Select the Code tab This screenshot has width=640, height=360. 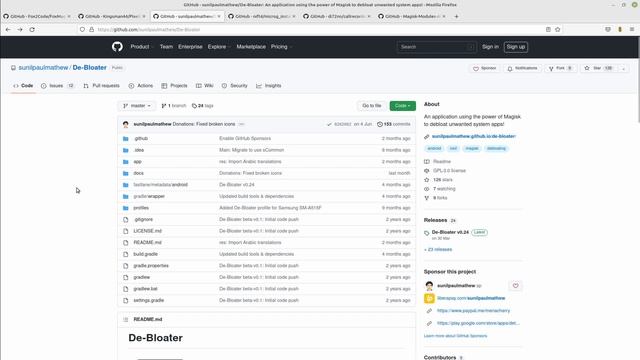coord(23,86)
